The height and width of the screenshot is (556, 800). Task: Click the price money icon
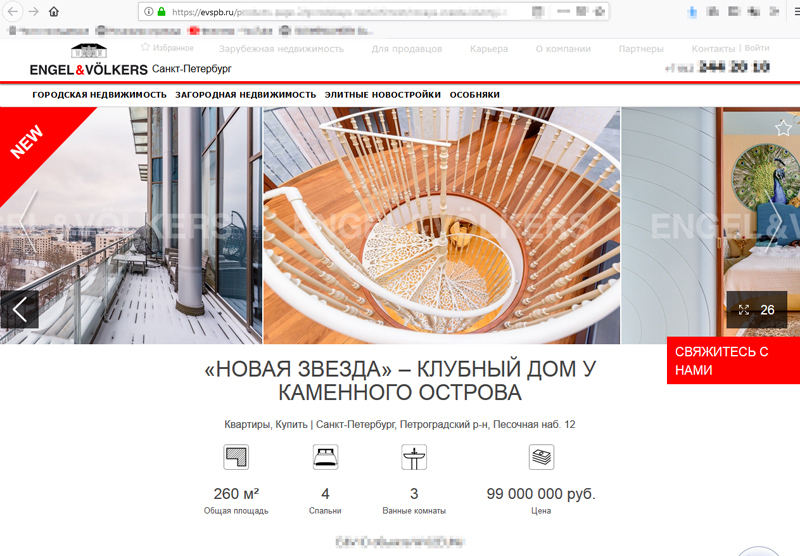click(x=541, y=457)
